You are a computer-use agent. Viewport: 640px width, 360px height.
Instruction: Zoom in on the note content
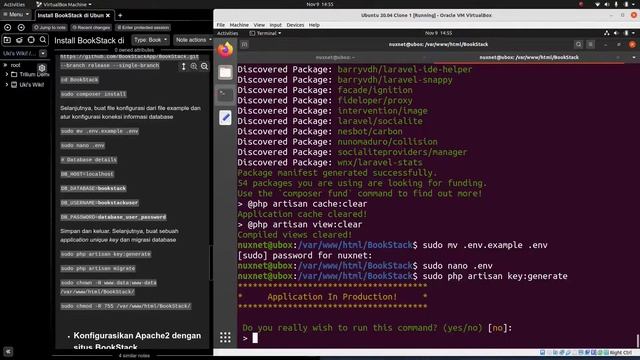click(194, 66)
